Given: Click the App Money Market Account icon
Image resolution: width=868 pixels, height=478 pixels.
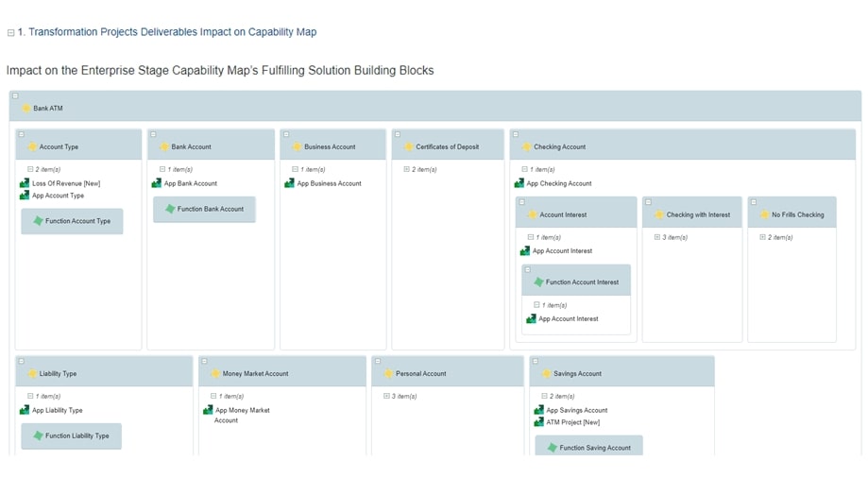Looking at the screenshot, I should tap(208, 410).
